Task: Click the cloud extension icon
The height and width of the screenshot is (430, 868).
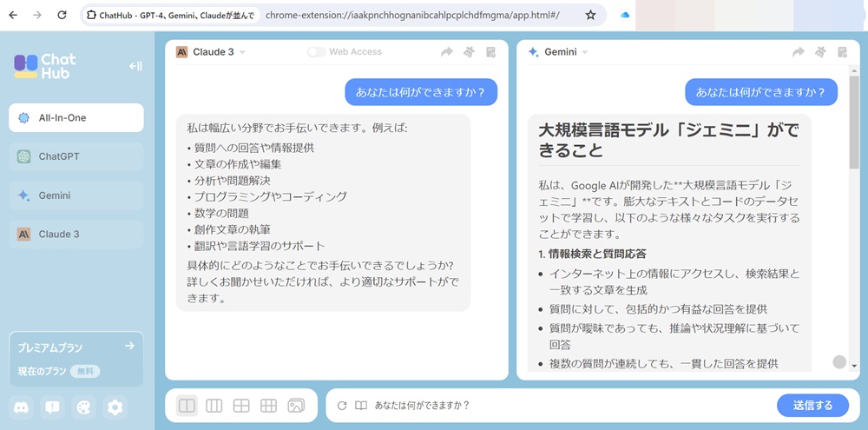Action: point(625,15)
